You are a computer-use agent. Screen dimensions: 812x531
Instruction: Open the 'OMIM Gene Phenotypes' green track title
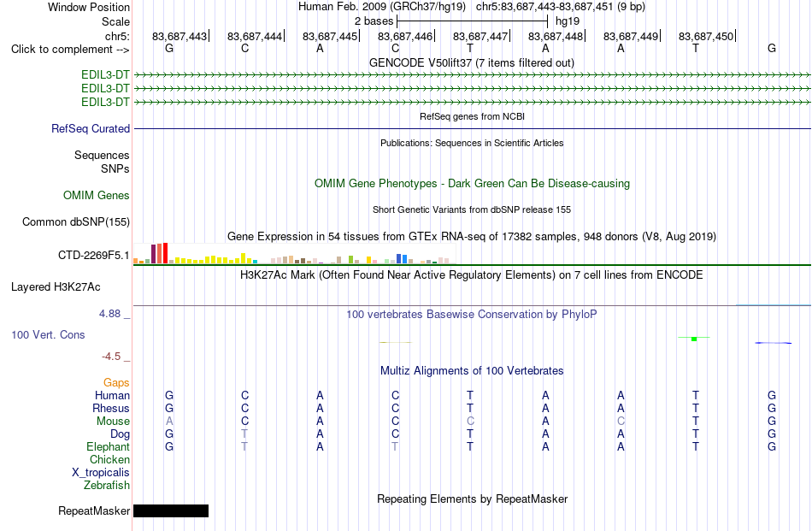[x=472, y=183]
